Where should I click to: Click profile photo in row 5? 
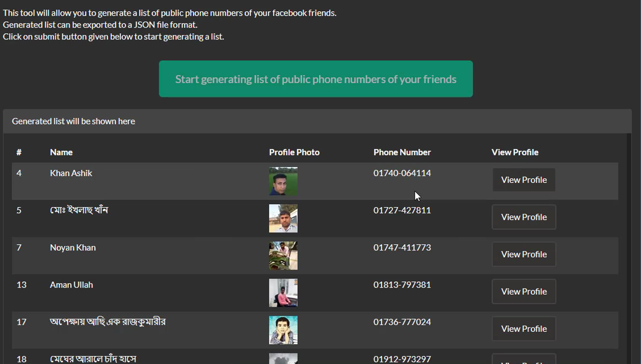[283, 218]
